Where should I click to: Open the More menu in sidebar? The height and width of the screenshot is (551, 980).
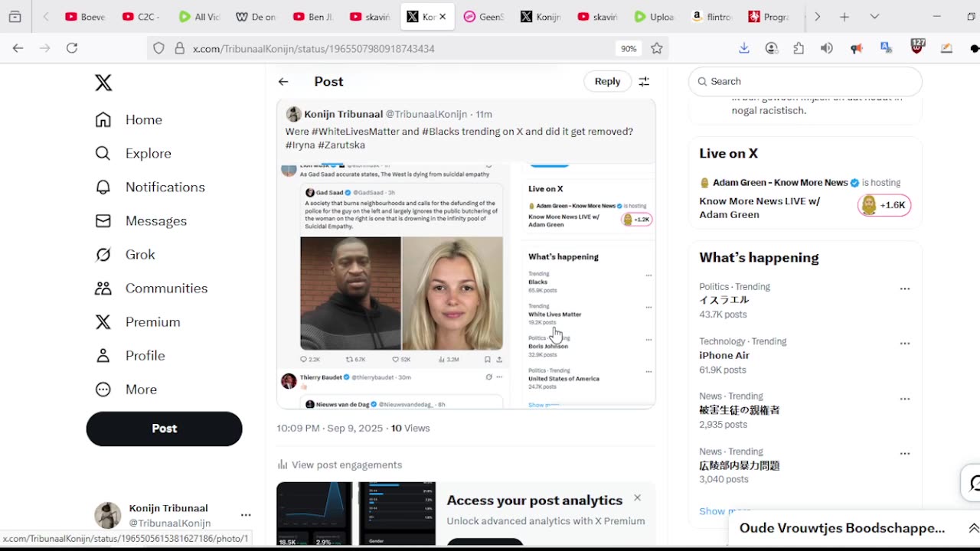[126, 389]
